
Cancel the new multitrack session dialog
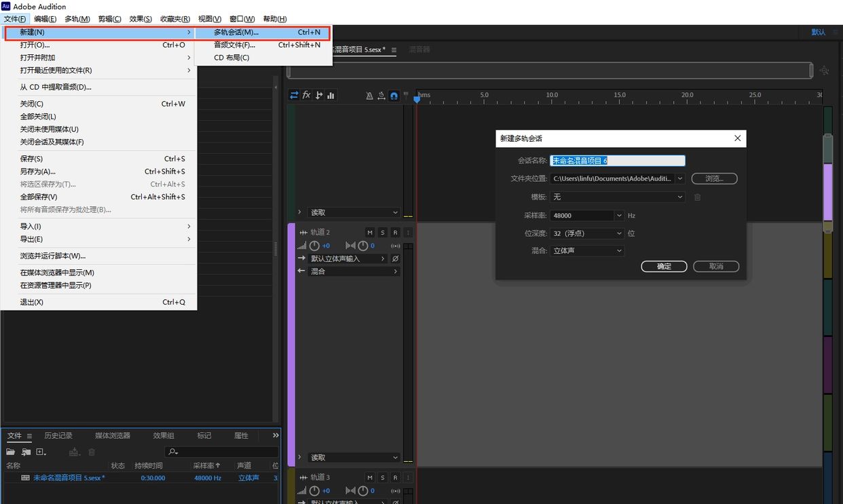tap(716, 267)
